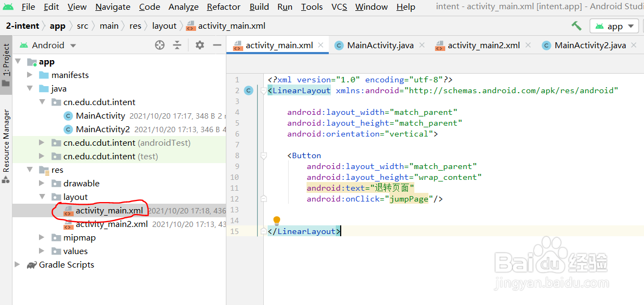Click the Collapse All icon in Project panel

pyautogui.click(x=177, y=45)
